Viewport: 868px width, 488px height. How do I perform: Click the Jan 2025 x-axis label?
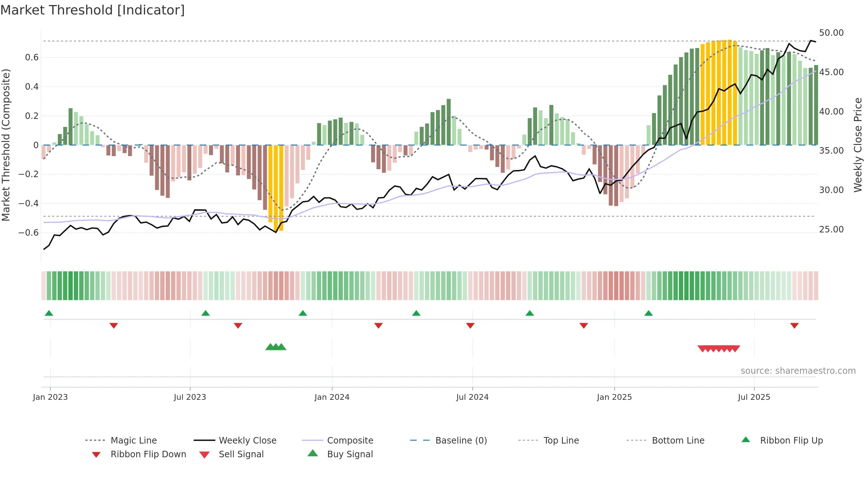[x=614, y=397]
